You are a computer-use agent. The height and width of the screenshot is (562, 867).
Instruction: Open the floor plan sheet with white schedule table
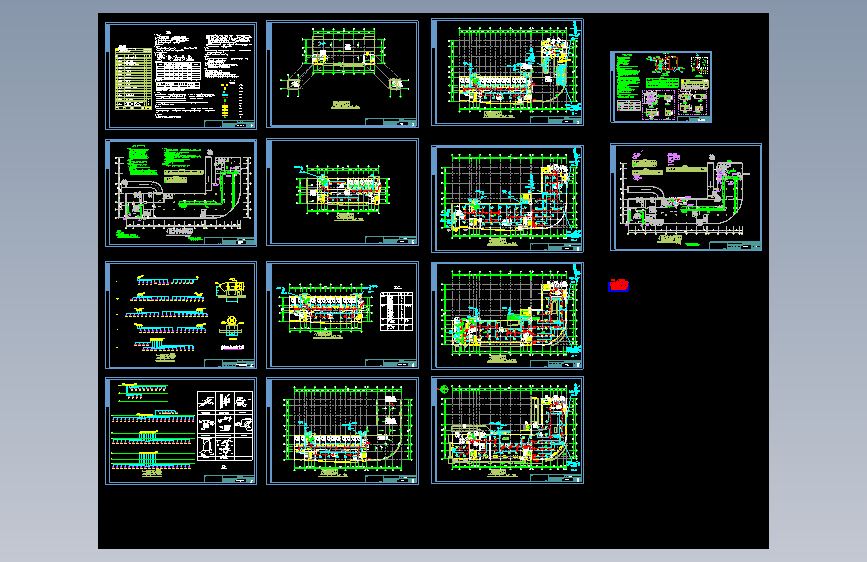click(x=342, y=315)
